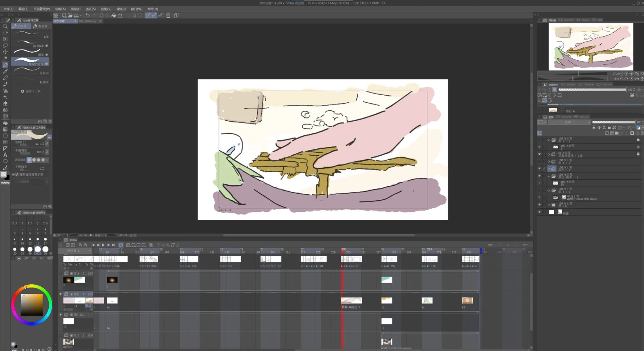644x351 pixels.
Task: Select the magic wand auto-select tool
Action: (5, 58)
